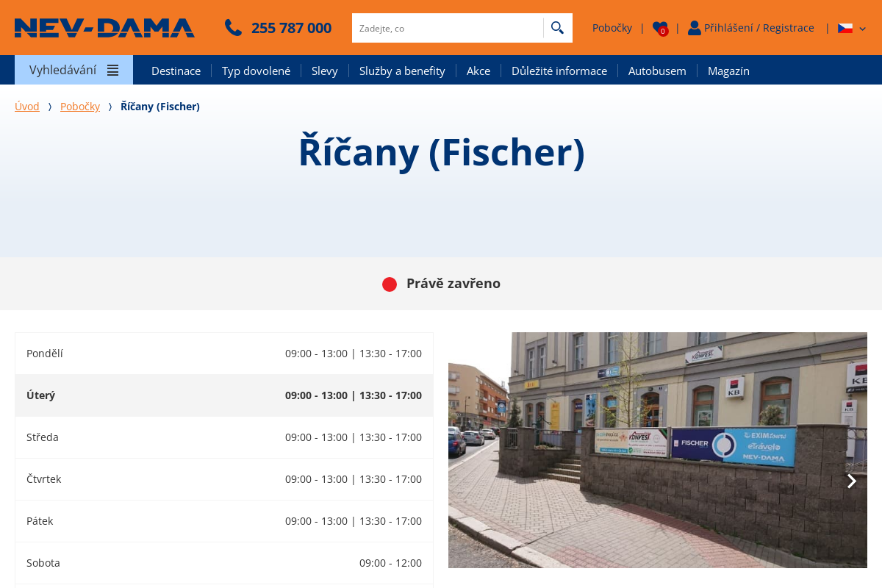Open the Slevy menu
The width and height of the screenshot is (882, 588).
pos(325,71)
